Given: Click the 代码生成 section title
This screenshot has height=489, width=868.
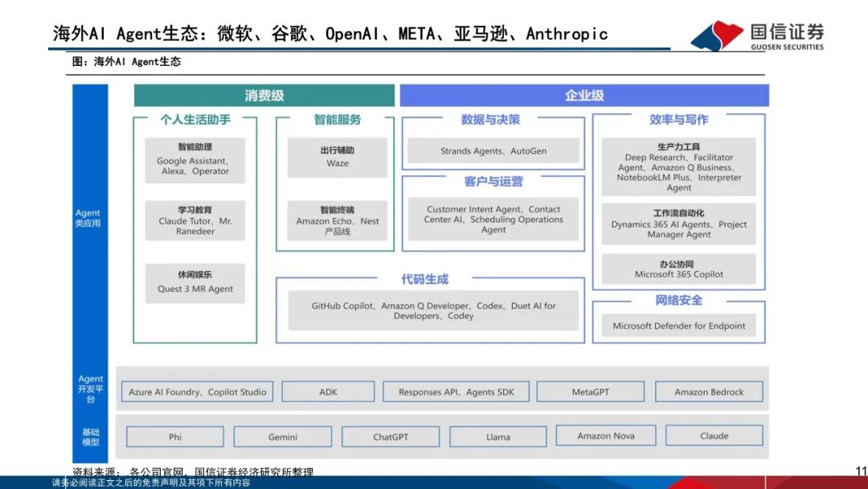Looking at the screenshot, I should (424, 279).
